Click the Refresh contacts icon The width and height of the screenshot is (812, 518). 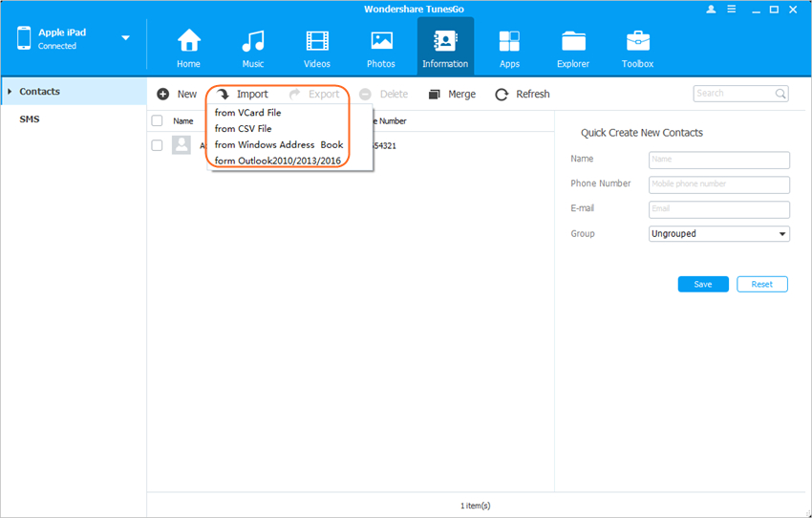502,95
